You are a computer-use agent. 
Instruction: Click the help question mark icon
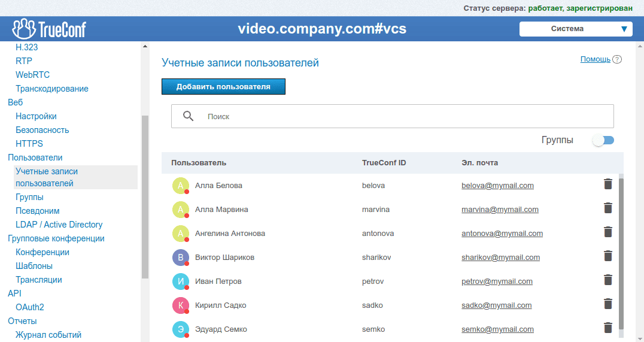click(x=617, y=59)
